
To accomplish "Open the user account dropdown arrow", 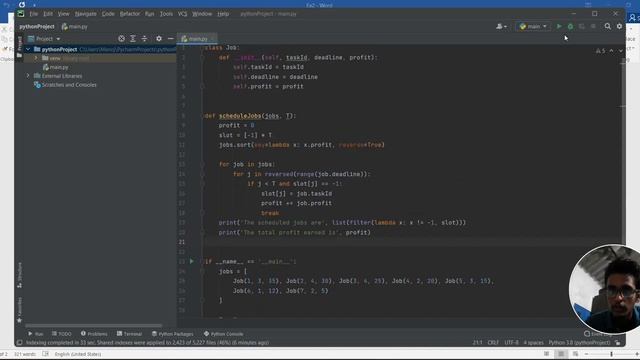I will coord(505,27).
